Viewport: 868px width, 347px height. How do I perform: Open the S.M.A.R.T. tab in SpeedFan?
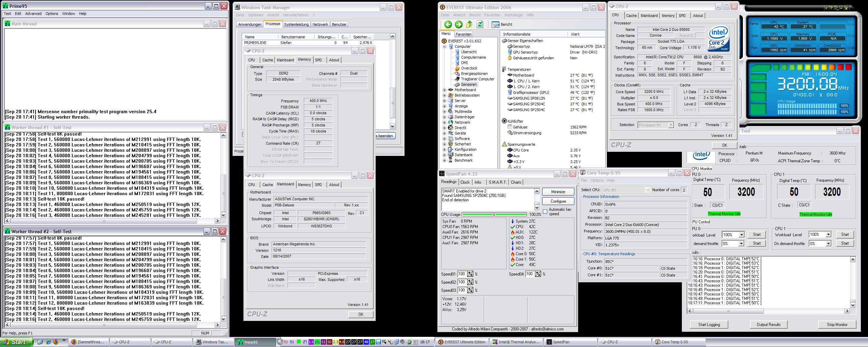(x=497, y=182)
